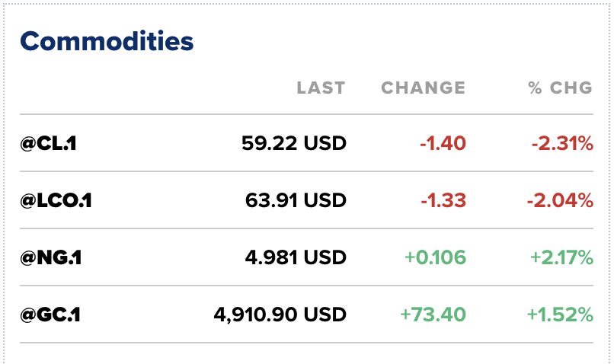Click the +0.106 change value
Image resolution: width=614 pixels, height=364 pixels.
[435, 257]
